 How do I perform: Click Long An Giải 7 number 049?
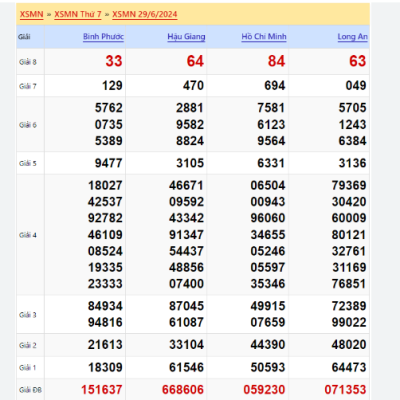click(x=356, y=86)
